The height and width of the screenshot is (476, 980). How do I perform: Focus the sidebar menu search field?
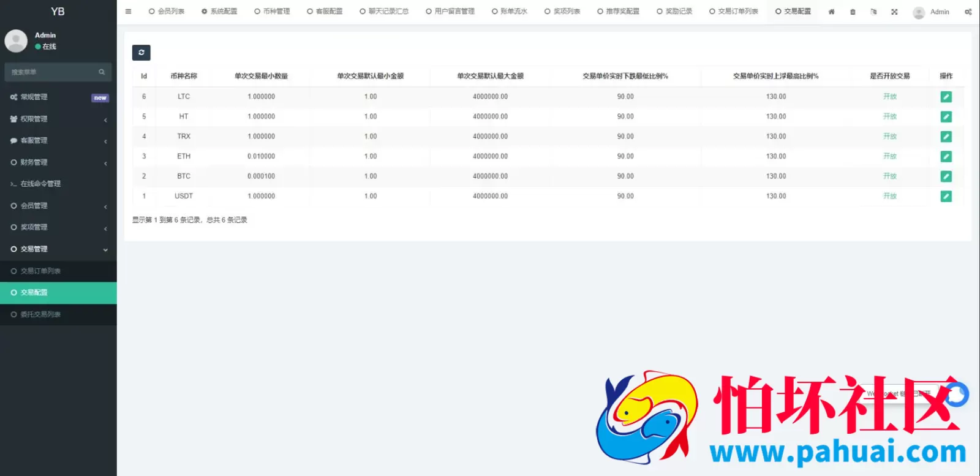(52, 72)
